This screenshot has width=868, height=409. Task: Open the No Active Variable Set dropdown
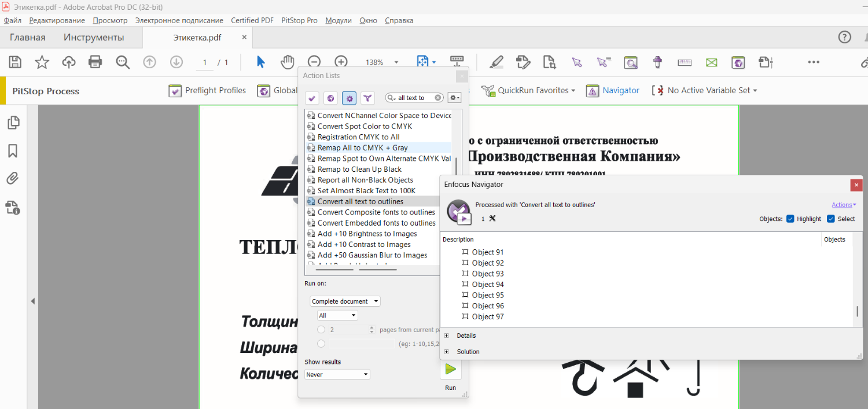click(705, 90)
